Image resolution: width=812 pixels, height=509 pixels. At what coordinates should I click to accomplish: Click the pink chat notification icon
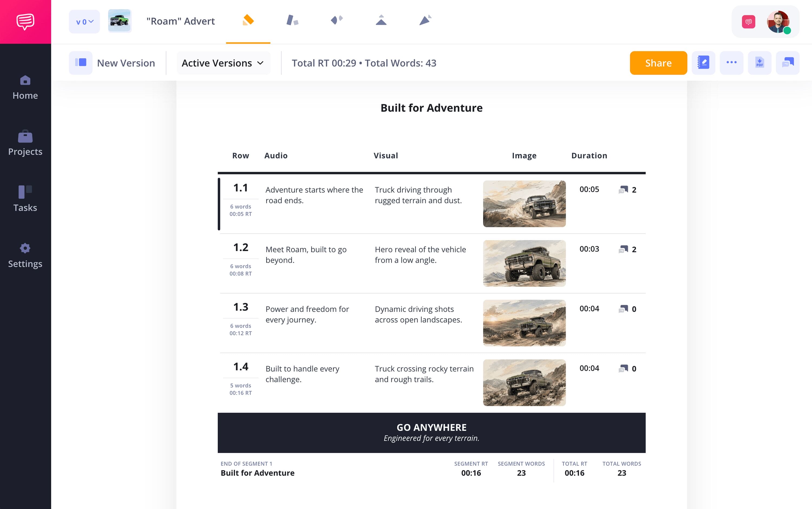[748, 22]
